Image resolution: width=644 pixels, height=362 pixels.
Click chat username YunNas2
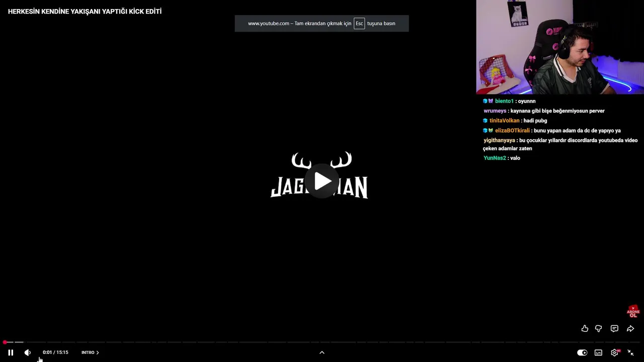(495, 158)
